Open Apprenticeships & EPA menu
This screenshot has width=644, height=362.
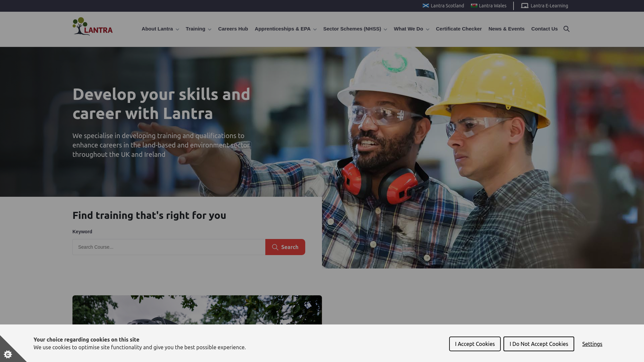click(x=283, y=29)
